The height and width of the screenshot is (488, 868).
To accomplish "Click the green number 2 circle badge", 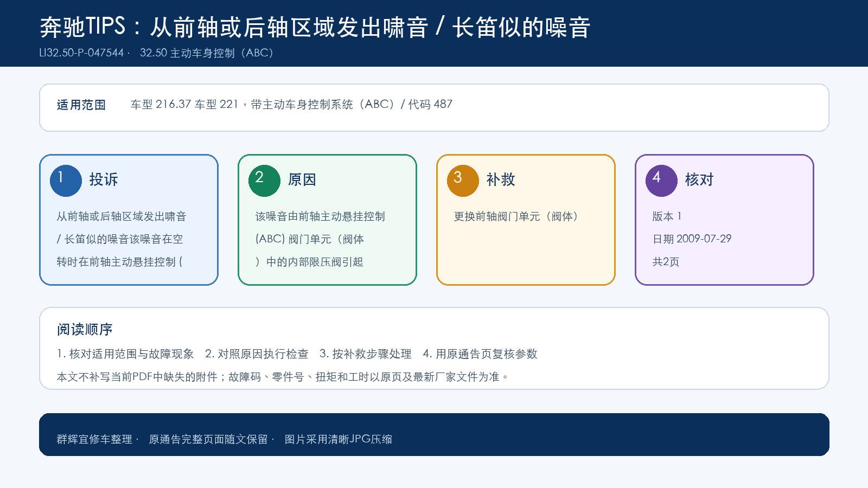I will point(264,181).
